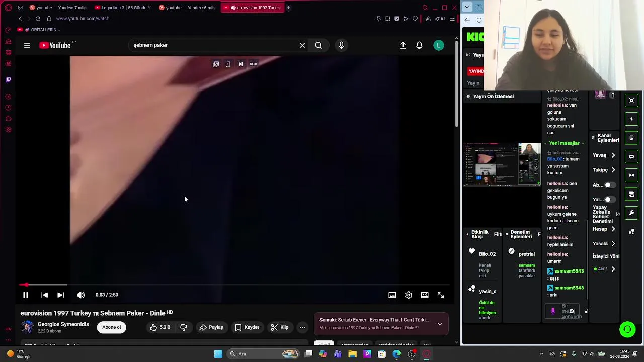Save the video with Kaydet
Viewport: 644px width, 362px height.
247,327
